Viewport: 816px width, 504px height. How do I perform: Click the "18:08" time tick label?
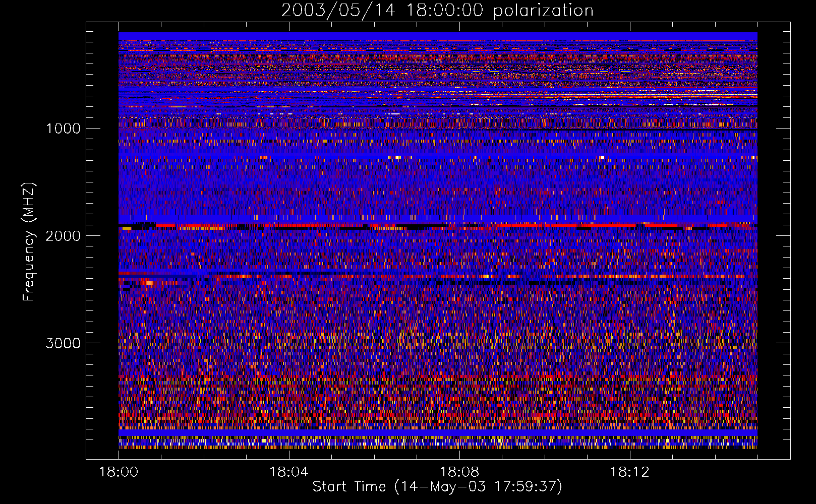459,472
